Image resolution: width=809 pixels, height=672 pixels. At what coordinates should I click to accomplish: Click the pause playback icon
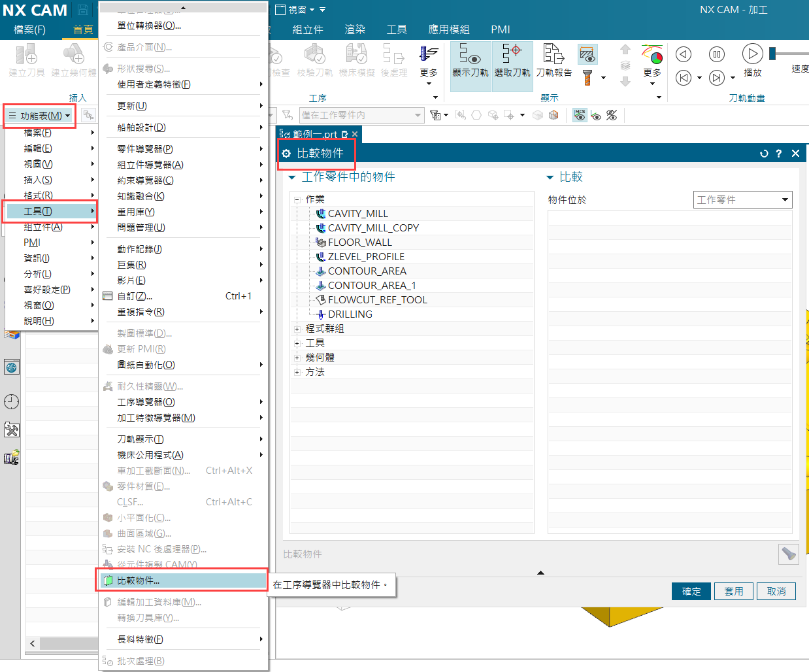tap(717, 54)
